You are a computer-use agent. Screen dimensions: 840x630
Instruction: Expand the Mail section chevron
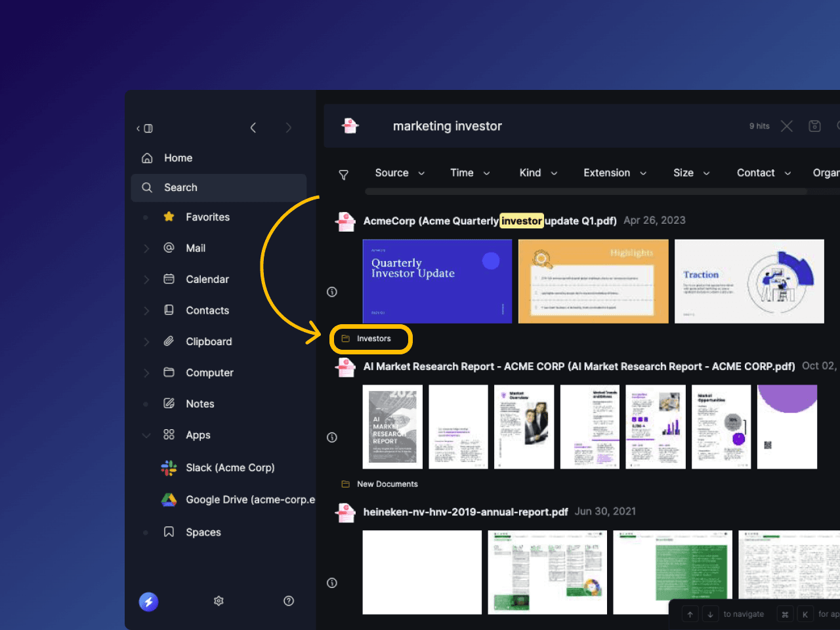(146, 248)
